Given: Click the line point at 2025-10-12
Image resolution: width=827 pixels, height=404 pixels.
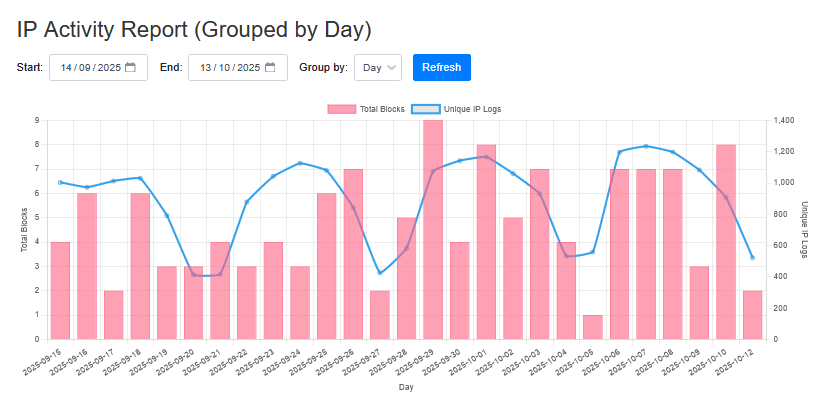Looking at the screenshot, I should [x=752, y=258].
